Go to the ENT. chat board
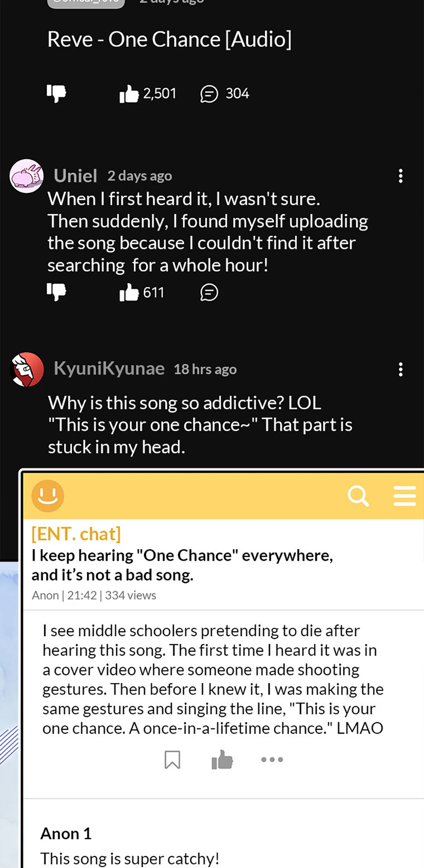The width and height of the screenshot is (424, 868). click(76, 534)
